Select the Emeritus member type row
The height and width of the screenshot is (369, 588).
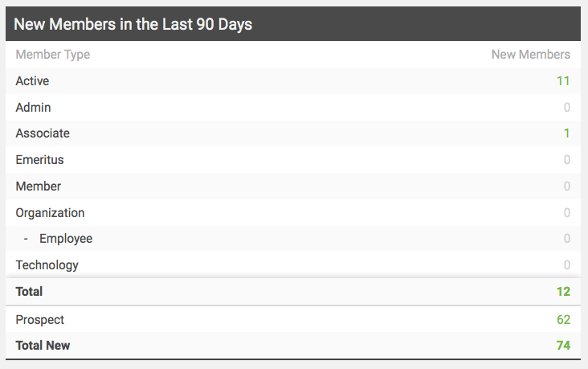pyautogui.click(x=293, y=159)
